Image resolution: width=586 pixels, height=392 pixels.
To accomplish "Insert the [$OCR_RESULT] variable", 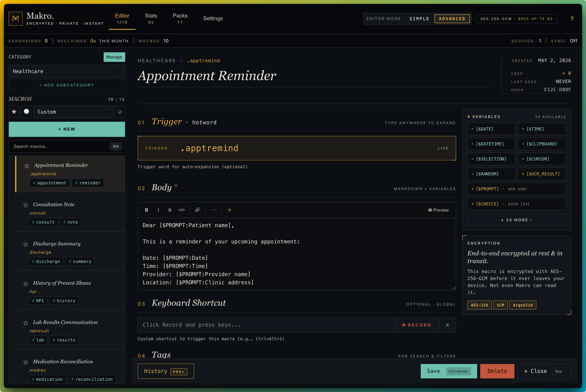I will pos(542,174).
